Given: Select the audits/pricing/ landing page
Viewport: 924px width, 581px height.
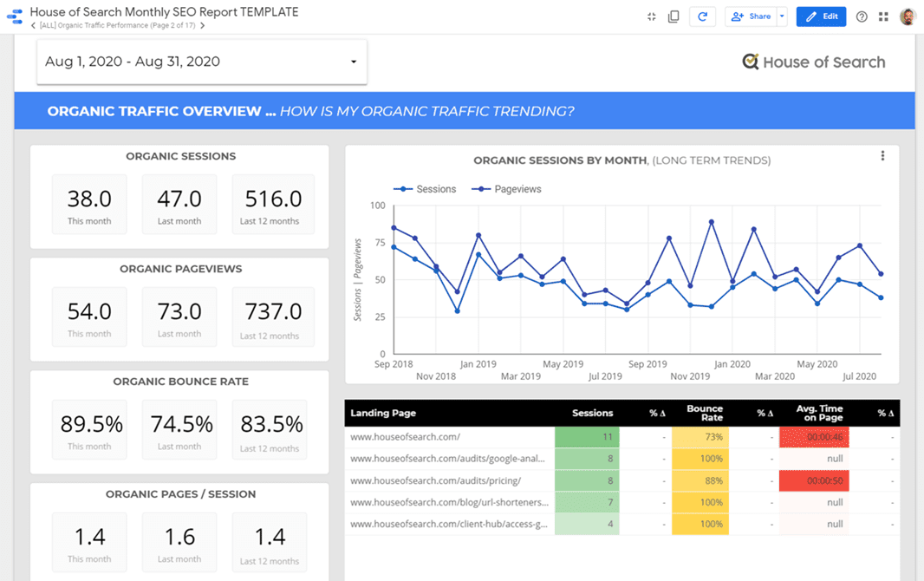Looking at the screenshot, I should tap(435, 480).
